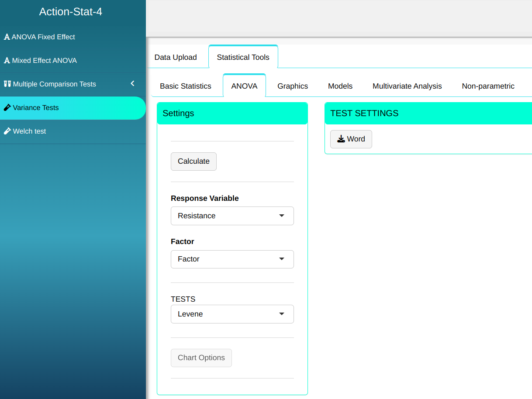
Task: Click the Multiple Comparison Tests test-tube icon
Action: pos(7,84)
